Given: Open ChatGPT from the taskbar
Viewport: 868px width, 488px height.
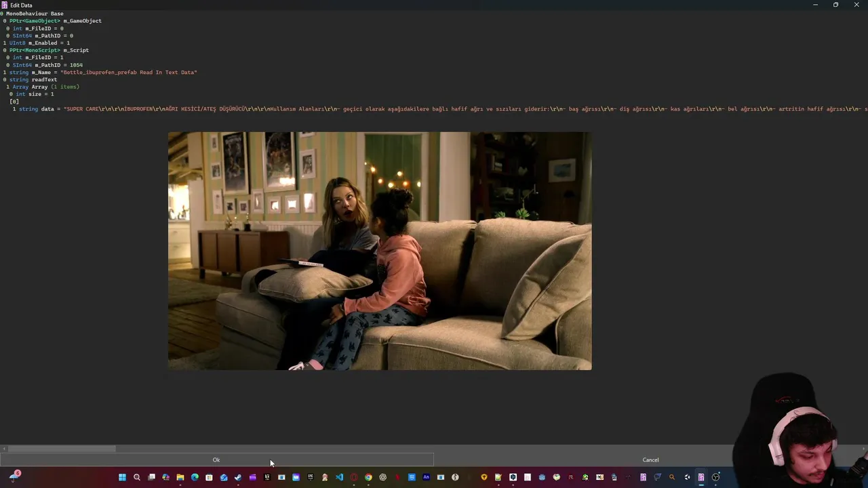Looking at the screenshot, I should point(382,477).
